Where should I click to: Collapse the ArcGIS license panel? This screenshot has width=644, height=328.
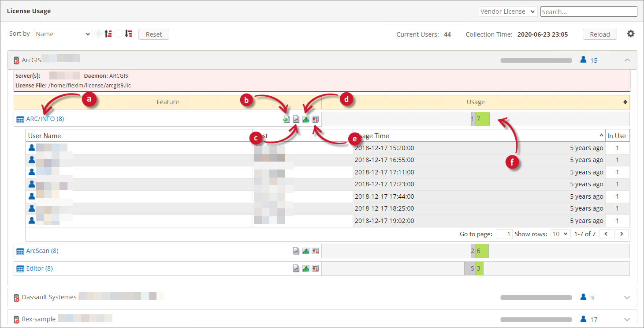click(x=627, y=60)
